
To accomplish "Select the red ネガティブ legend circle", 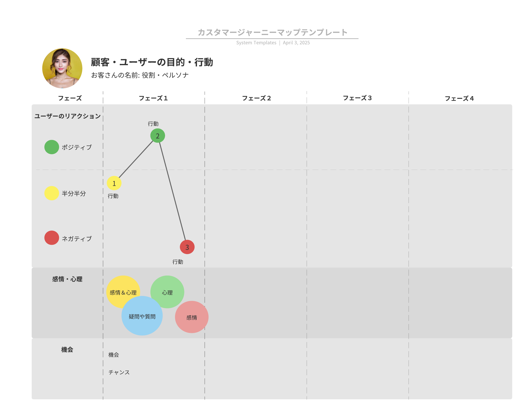I will 52,237.
